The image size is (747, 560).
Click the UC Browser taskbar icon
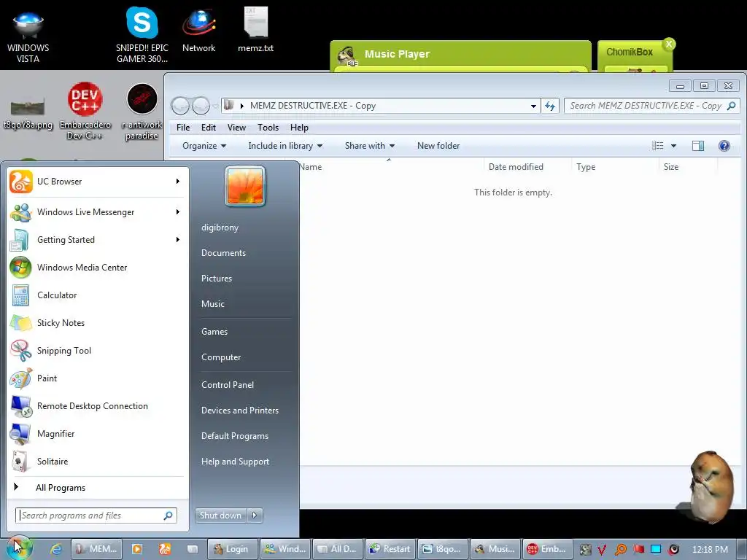[x=165, y=549]
